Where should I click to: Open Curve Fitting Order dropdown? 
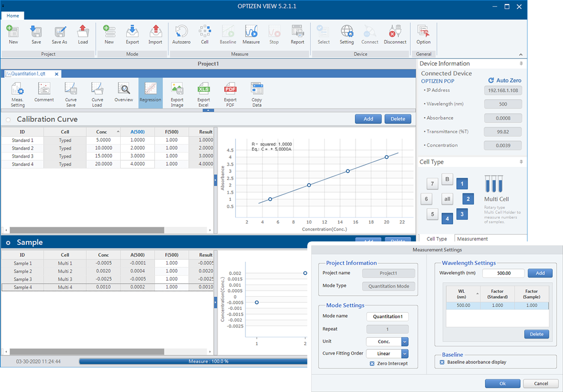[x=405, y=353]
